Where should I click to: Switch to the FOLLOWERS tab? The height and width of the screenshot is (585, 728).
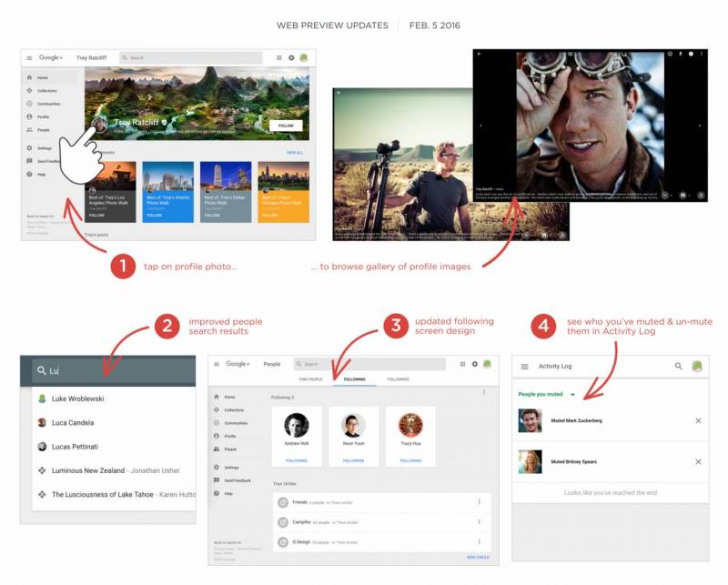(x=398, y=379)
